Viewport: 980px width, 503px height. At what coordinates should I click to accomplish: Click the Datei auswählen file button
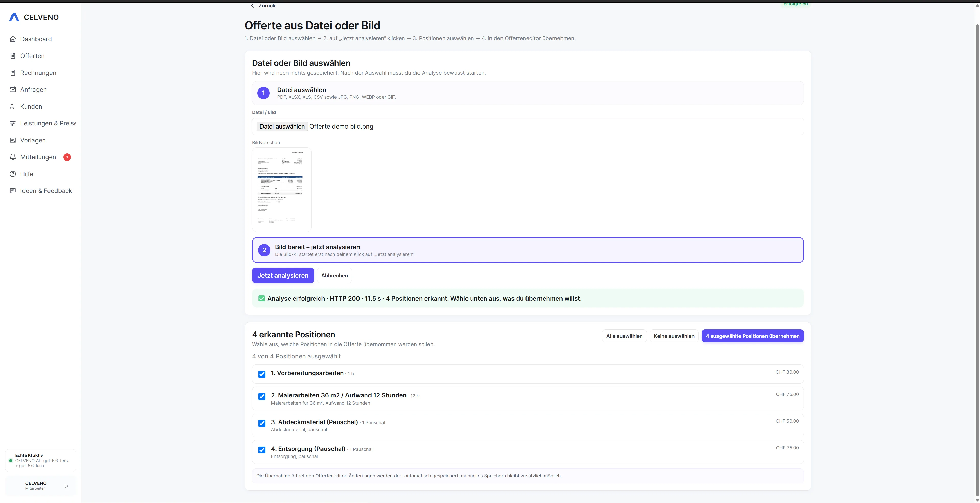tap(282, 127)
